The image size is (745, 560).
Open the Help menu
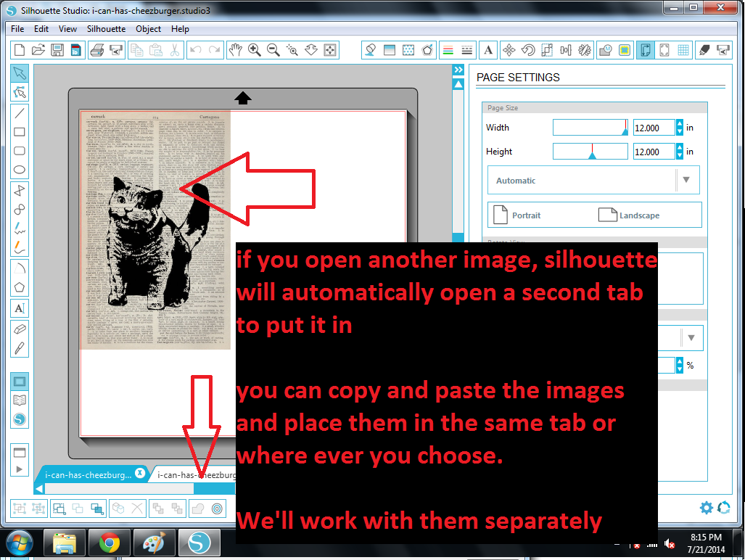tap(180, 29)
